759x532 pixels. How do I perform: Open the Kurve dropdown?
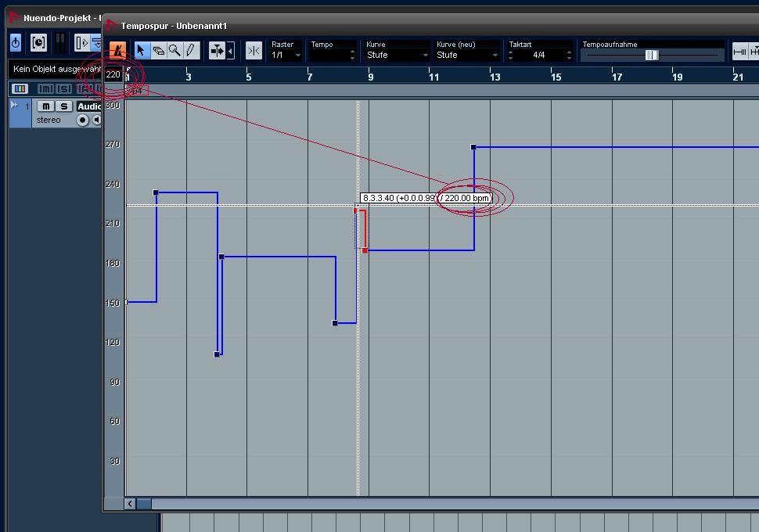coord(397,56)
